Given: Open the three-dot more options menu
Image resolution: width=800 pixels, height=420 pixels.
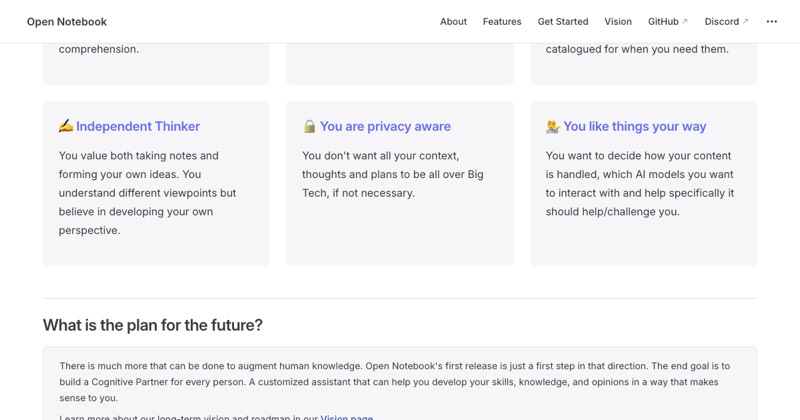Looking at the screenshot, I should click(771, 21).
